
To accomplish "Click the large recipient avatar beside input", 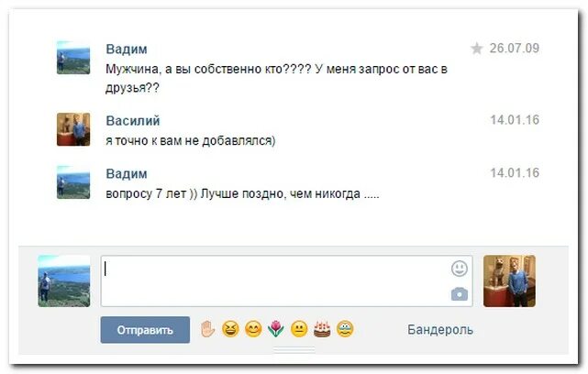I will click(509, 281).
